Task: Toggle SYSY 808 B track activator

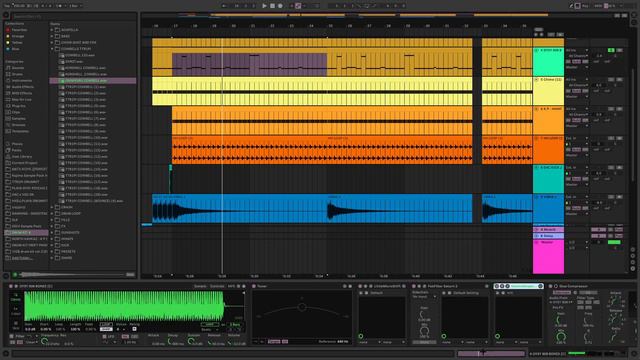Action: (x=611, y=50)
